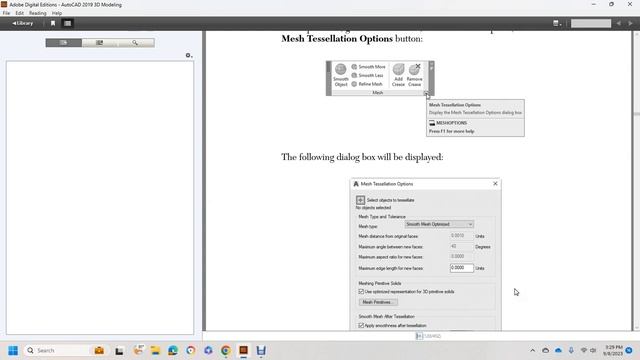
Task: Open the Edit menu
Action: [x=20, y=13]
